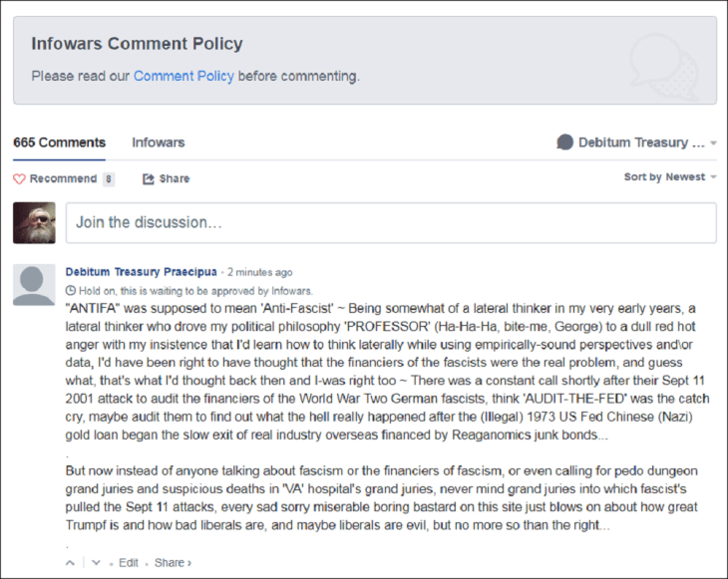Click the user avatar beside the discussion box
Image resolution: width=728 pixels, height=579 pixels.
point(34,222)
